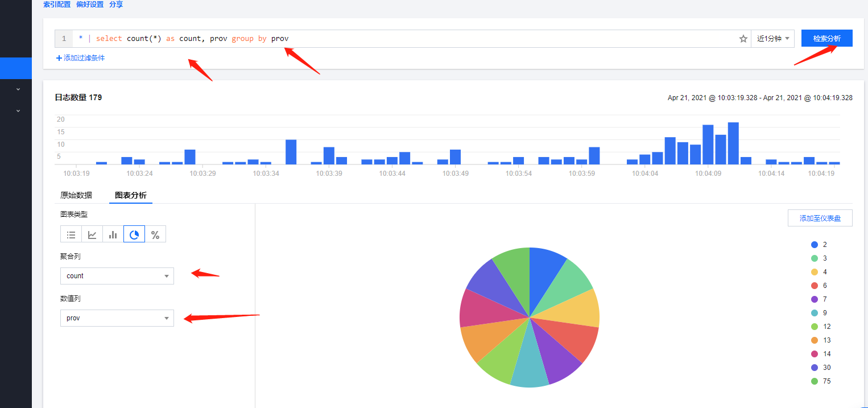Image resolution: width=868 pixels, height=408 pixels.
Task: Open the 聚合列 count dropdown
Action: (x=117, y=276)
